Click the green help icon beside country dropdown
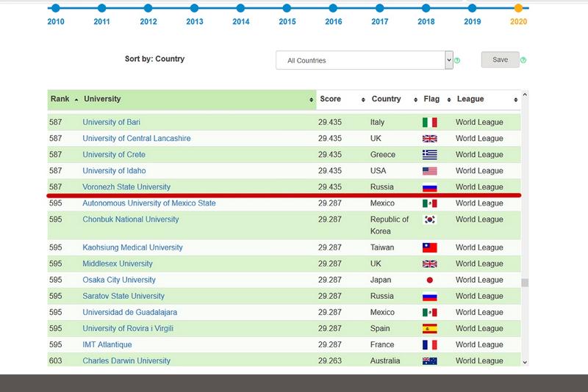 (457, 60)
